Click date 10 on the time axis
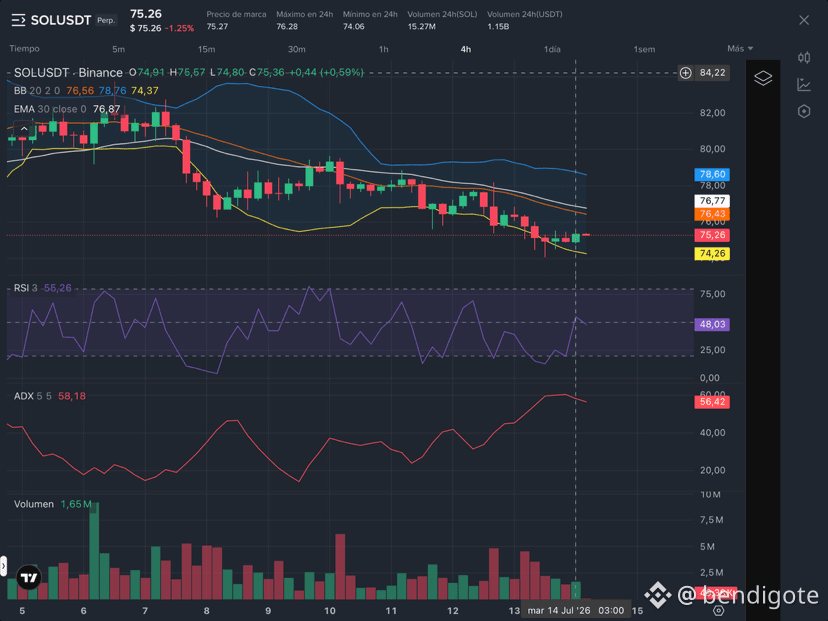Image resolution: width=828 pixels, height=621 pixels. (330, 611)
